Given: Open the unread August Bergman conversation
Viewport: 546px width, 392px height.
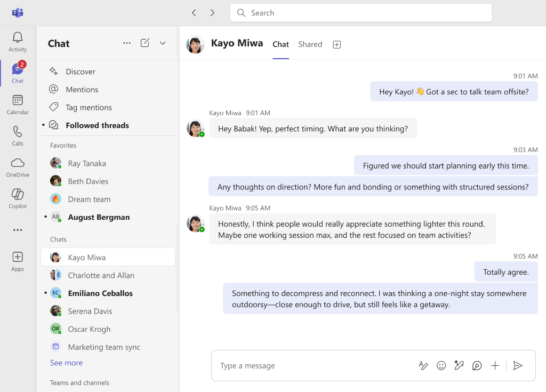Looking at the screenshot, I should coord(99,217).
